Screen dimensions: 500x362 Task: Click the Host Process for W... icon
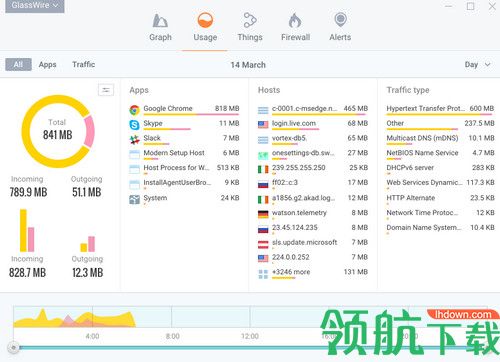click(134, 169)
